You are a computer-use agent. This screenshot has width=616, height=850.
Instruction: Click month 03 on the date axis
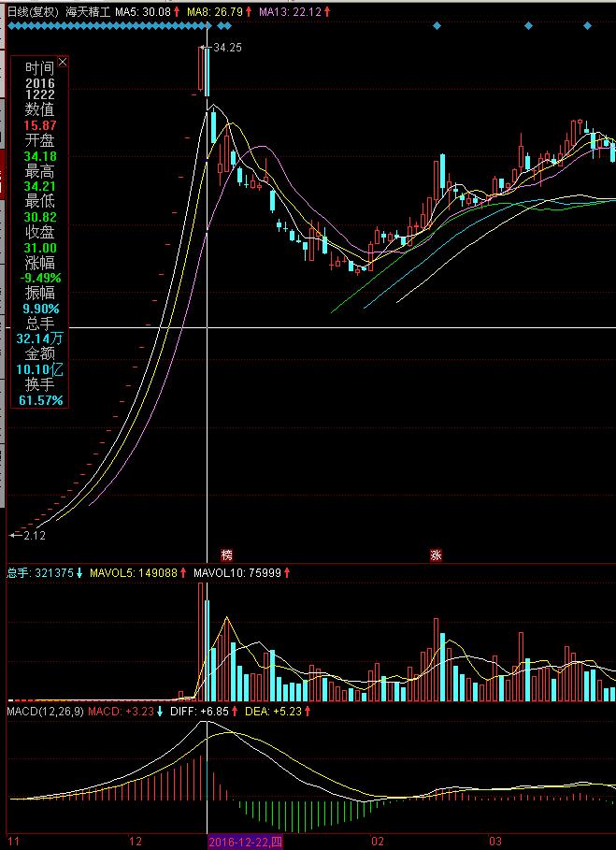[495, 842]
